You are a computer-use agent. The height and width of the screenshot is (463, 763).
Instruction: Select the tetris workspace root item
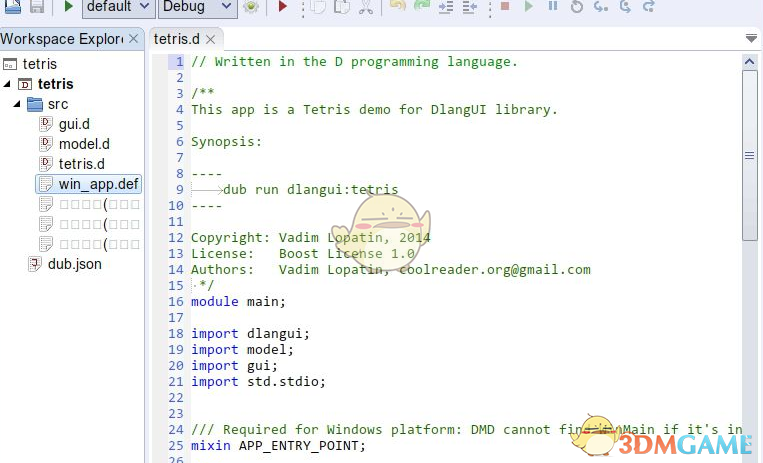coord(39,64)
